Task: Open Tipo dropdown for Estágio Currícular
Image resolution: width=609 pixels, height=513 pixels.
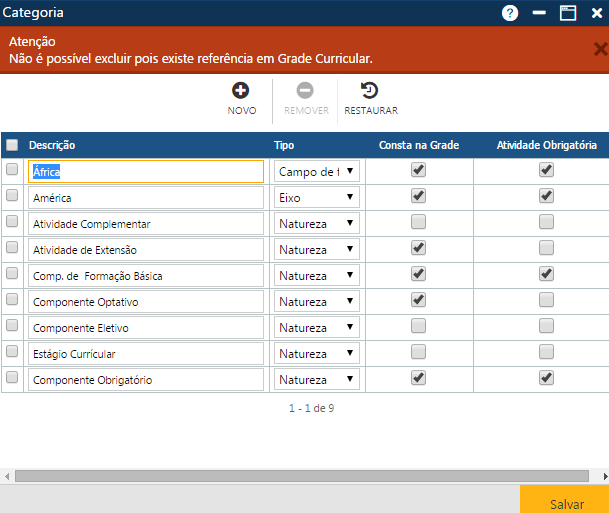Action: pos(317,353)
